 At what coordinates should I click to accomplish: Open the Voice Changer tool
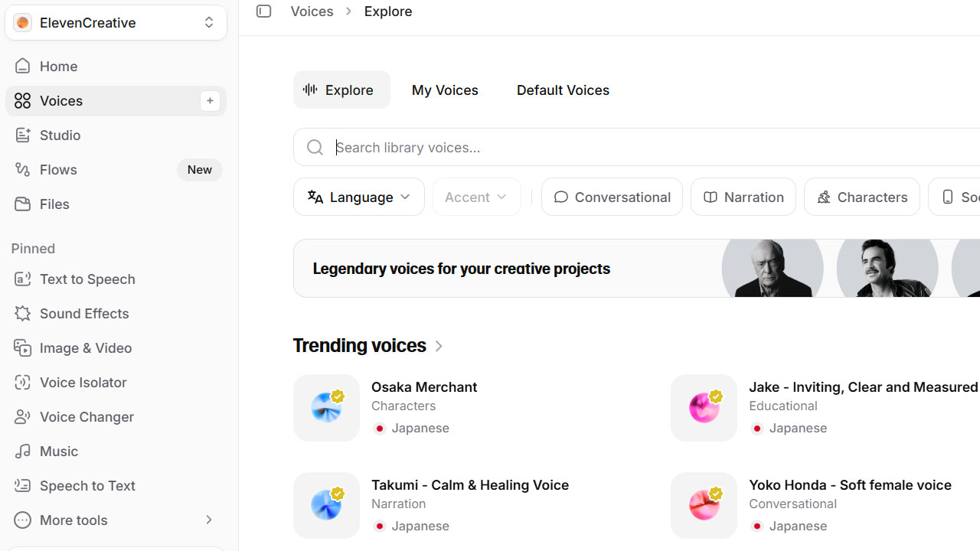(x=86, y=416)
